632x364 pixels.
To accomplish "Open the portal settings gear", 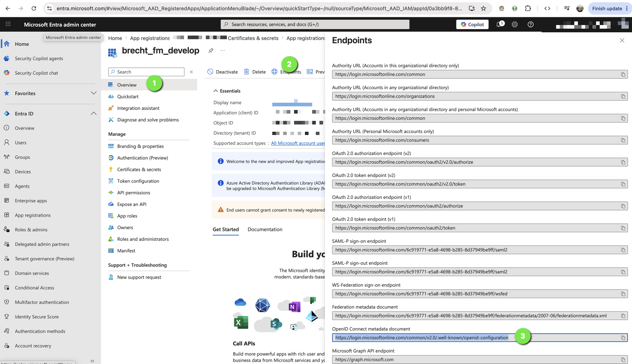I will [x=515, y=24].
